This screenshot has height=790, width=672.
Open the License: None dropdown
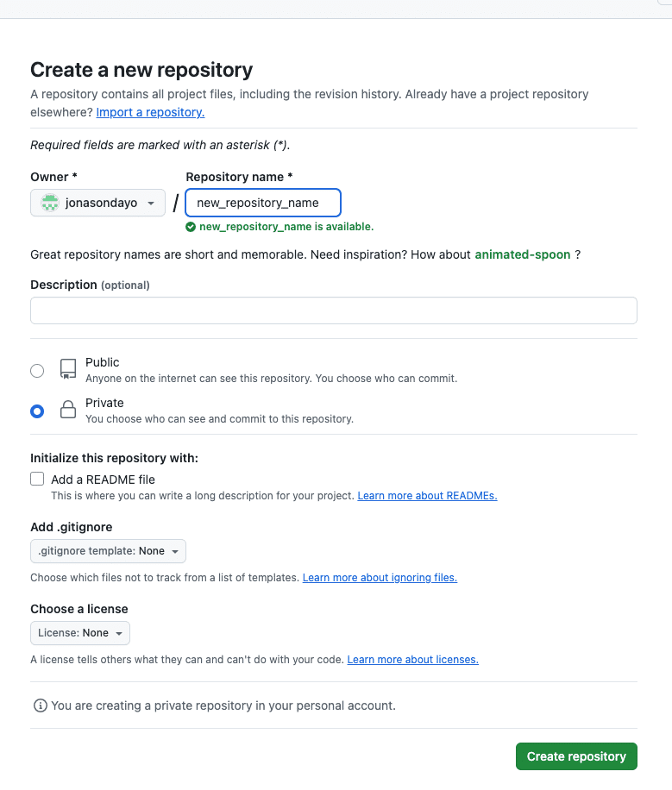click(80, 633)
